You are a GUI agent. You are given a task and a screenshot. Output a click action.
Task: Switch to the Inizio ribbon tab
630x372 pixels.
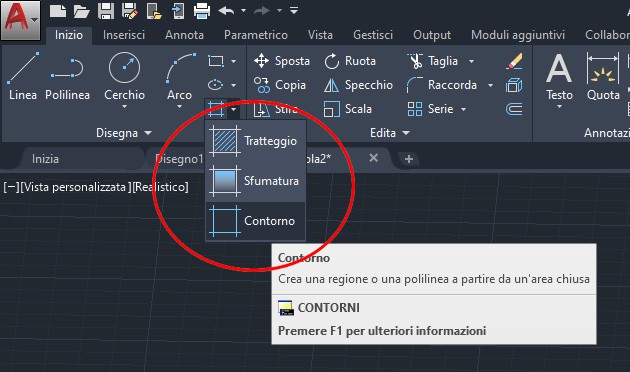pyautogui.click(x=69, y=35)
